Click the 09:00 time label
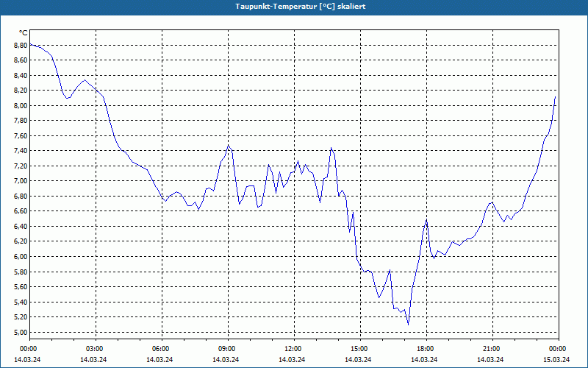Screen dimensions: 588x368 tap(228, 349)
